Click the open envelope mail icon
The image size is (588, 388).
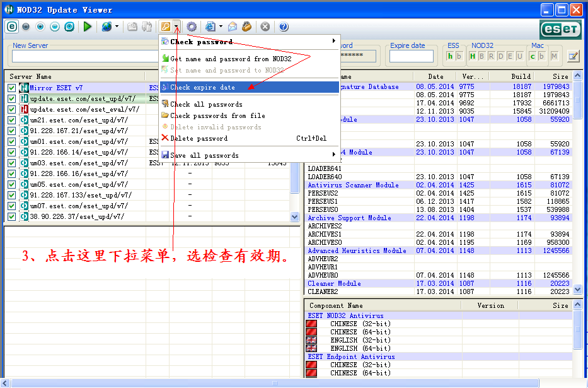(x=233, y=26)
